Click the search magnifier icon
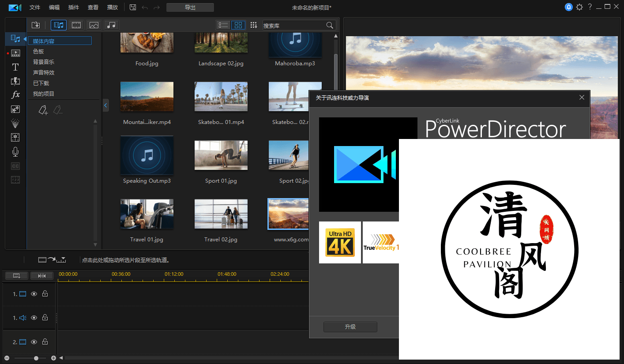 [330, 26]
